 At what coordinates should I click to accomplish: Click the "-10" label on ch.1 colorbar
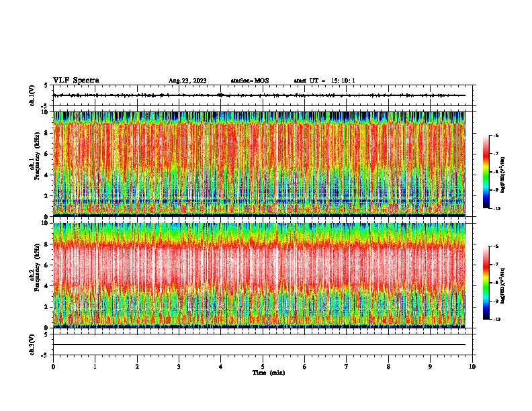496,209
